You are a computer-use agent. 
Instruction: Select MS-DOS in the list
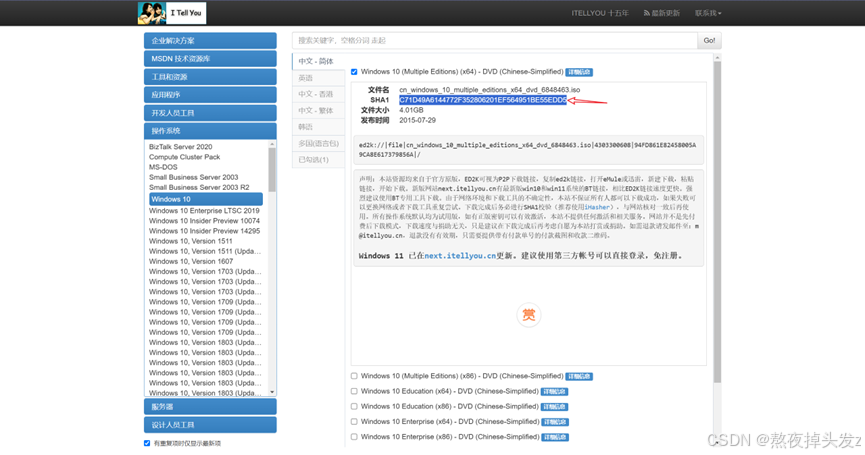(163, 167)
